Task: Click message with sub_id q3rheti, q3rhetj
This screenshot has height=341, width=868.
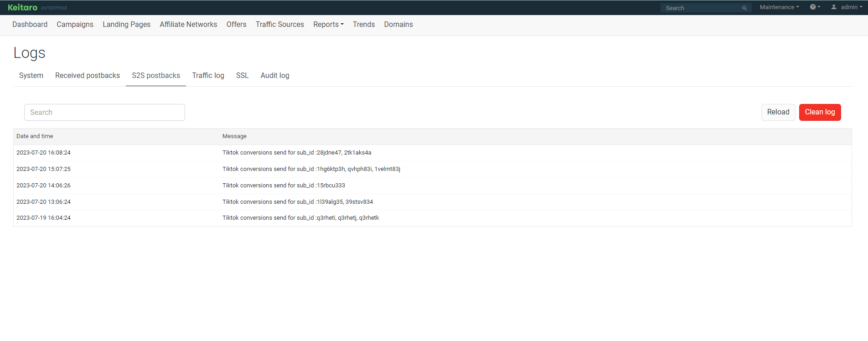Action: (301, 218)
